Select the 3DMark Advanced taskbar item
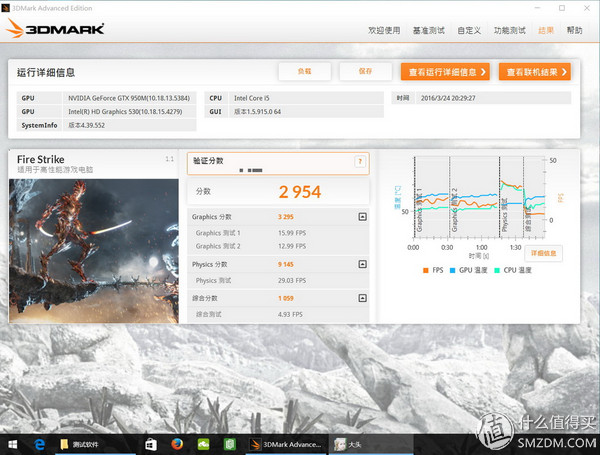Image resolution: width=600 pixels, height=455 pixels. coord(286,444)
